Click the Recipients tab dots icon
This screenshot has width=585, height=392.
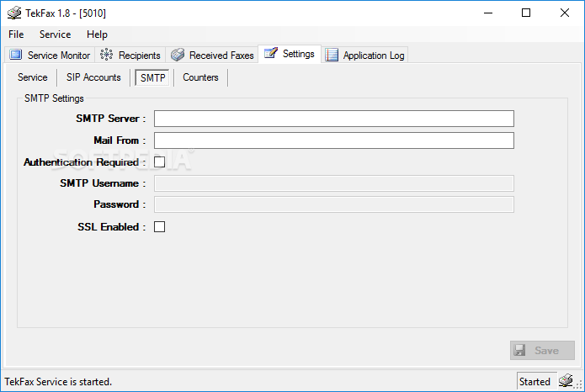tap(106, 55)
